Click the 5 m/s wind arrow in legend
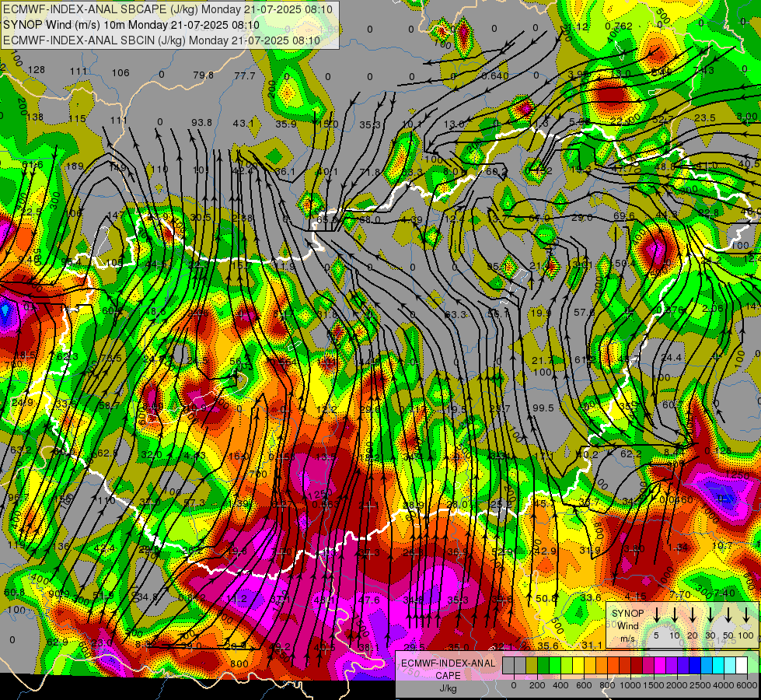 656,614
